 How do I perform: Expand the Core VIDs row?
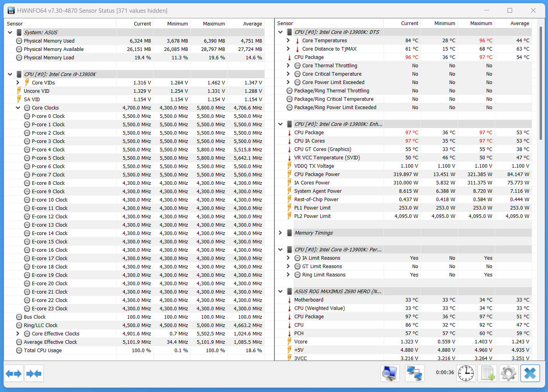tap(18, 82)
